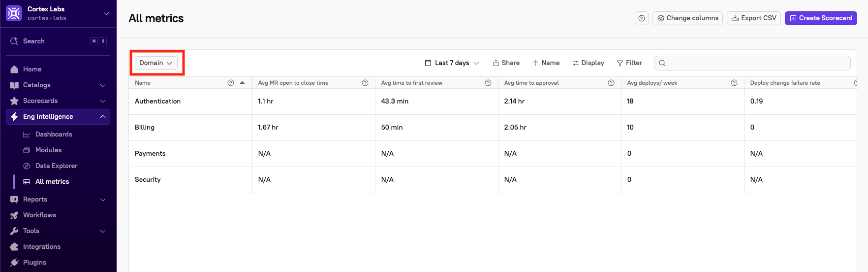Expand the Cortex Labs workspace switcher chevron
The image size is (868, 272).
click(x=106, y=13)
